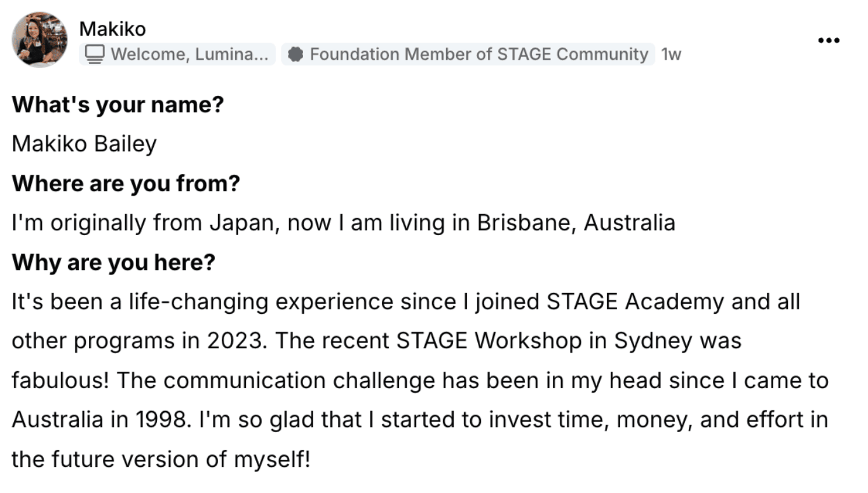Click the line starting "Australia in 1998"
The width and height of the screenshot is (868, 493).
click(x=419, y=420)
